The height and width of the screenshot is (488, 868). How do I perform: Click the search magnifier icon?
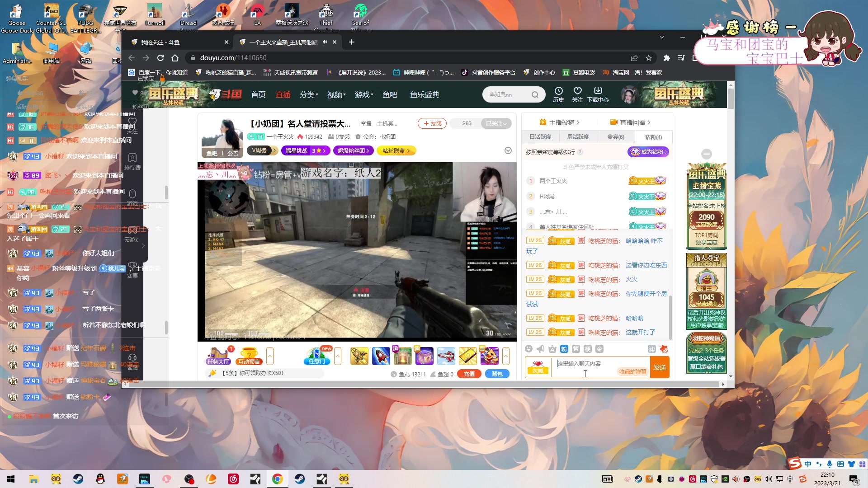(x=535, y=94)
